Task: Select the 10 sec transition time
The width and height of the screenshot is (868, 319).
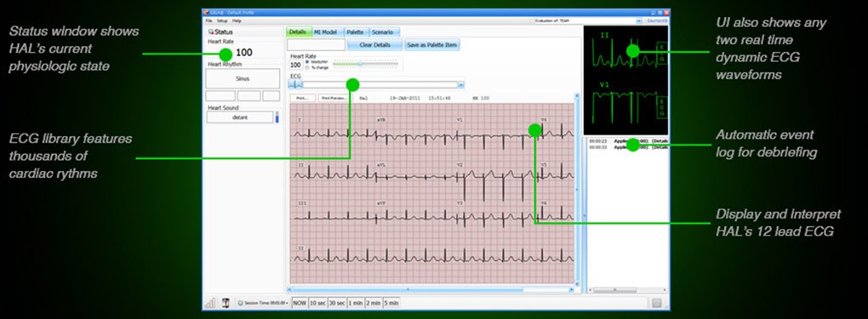Action: tap(317, 303)
